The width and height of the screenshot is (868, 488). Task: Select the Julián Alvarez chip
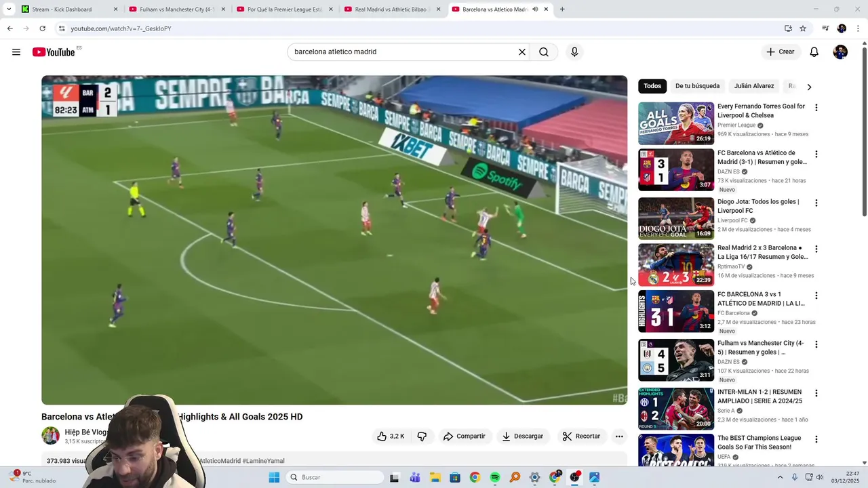click(753, 86)
